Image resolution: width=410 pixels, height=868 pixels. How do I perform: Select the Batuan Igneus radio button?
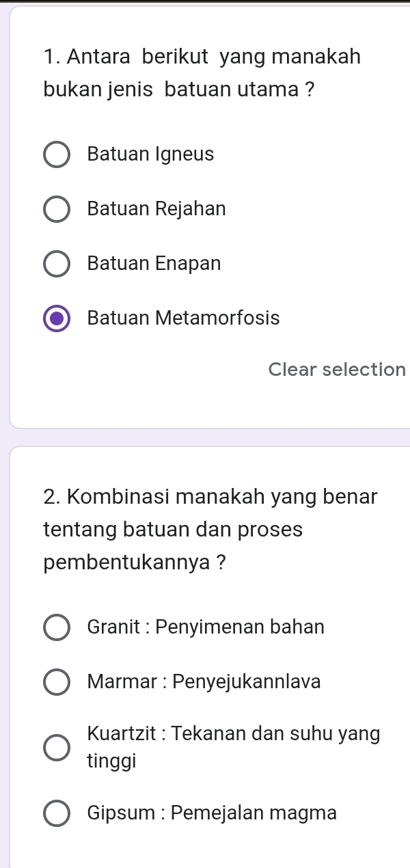(x=57, y=154)
